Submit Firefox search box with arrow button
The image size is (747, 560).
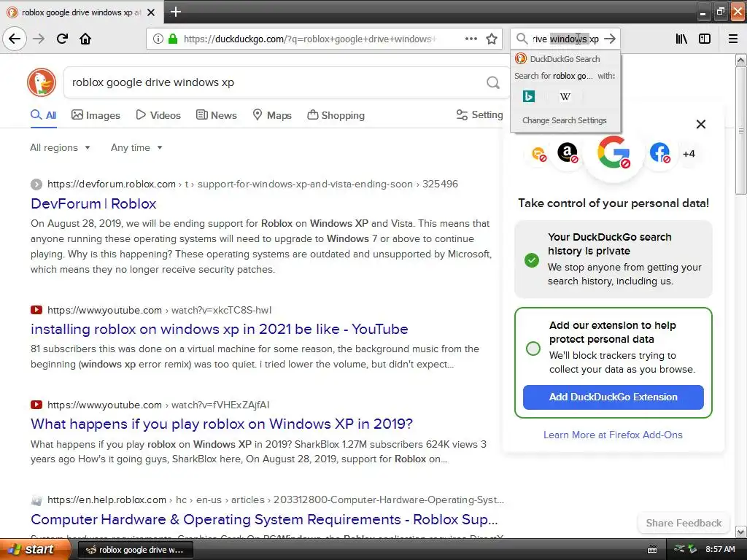click(x=610, y=39)
